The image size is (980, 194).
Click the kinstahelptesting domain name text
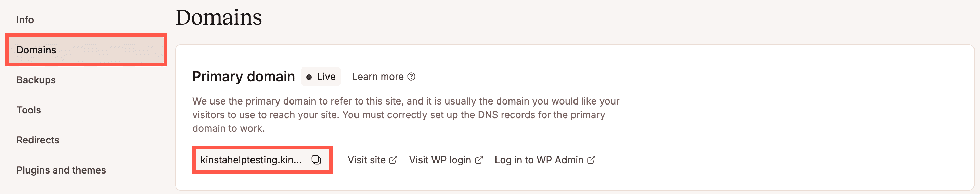[251, 160]
